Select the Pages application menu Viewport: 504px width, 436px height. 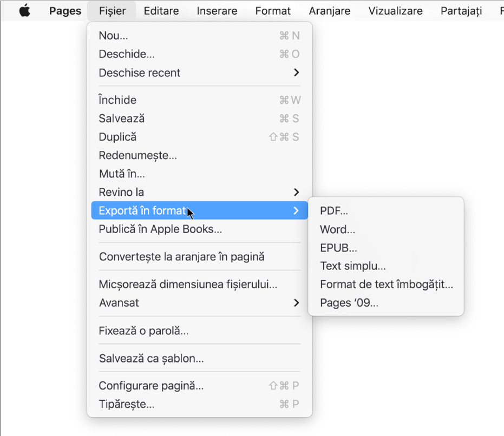[64, 10]
